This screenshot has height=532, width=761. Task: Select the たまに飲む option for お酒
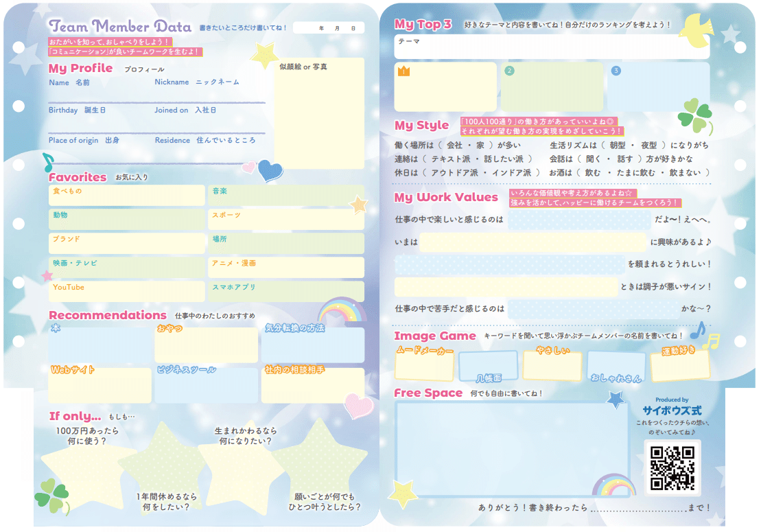636,172
